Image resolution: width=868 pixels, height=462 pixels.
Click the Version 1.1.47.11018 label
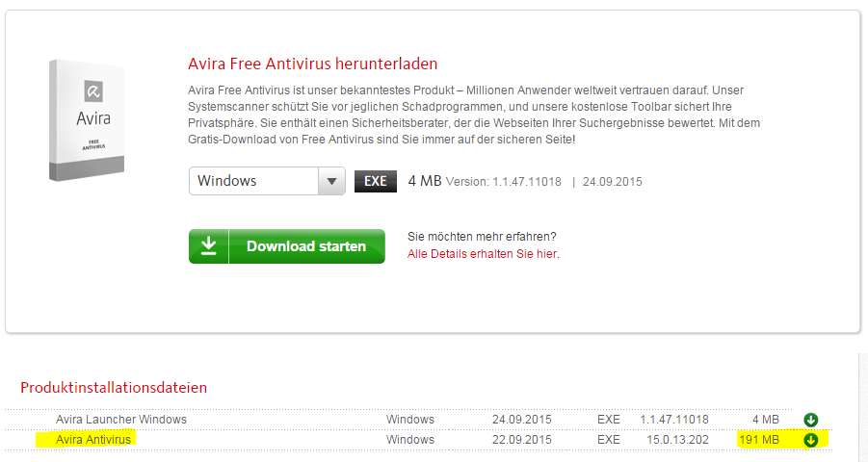(503, 182)
